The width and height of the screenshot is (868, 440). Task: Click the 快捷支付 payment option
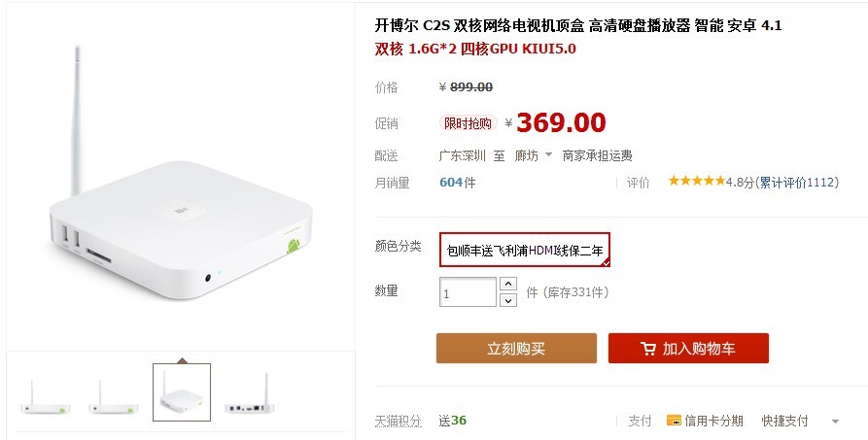pyautogui.click(x=784, y=422)
